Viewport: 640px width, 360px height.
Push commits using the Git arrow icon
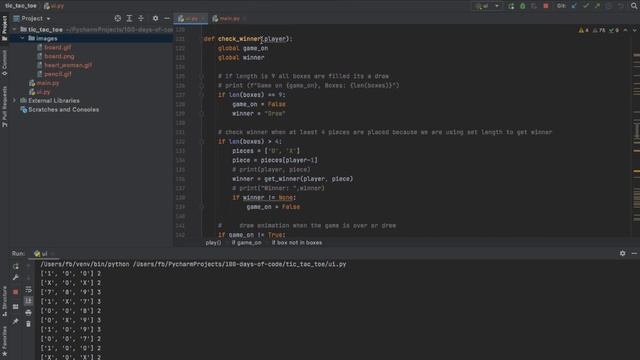(x=597, y=6)
